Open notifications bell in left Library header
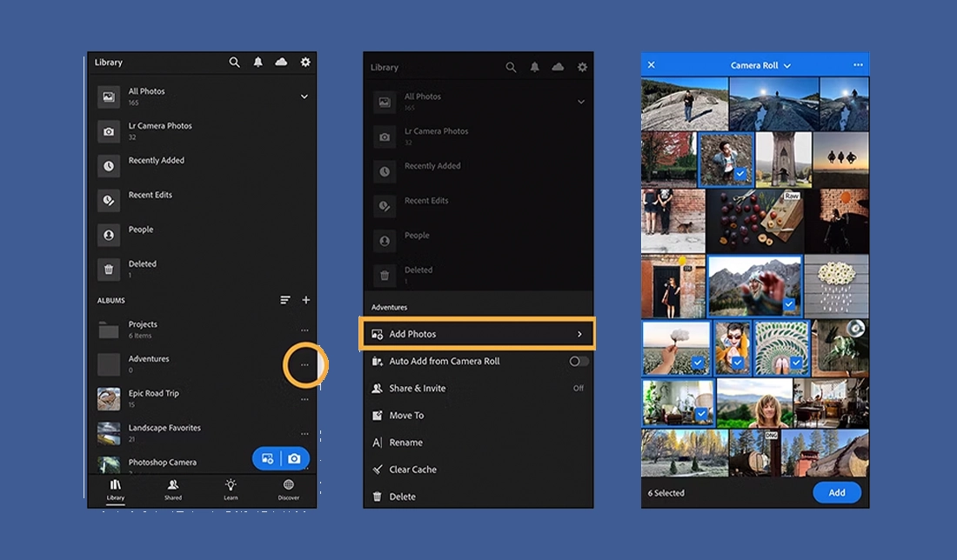The image size is (957, 560). tap(258, 63)
